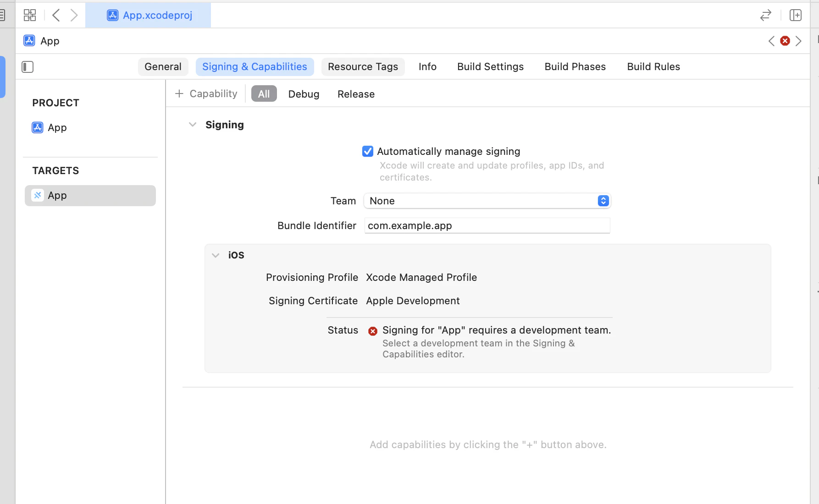Click the Bundle Identifier field
The height and width of the screenshot is (504, 819).
(x=487, y=225)
